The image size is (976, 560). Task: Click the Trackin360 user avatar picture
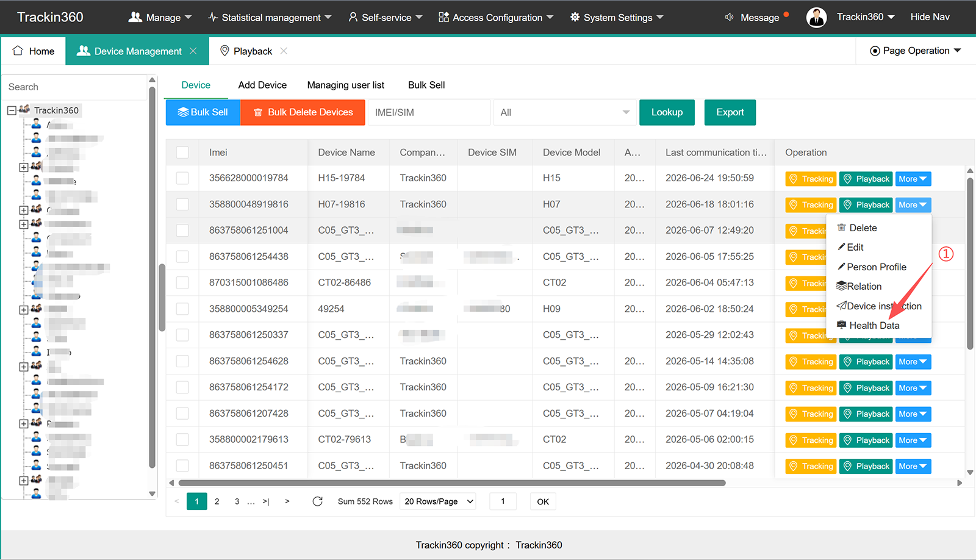[816, 18]
